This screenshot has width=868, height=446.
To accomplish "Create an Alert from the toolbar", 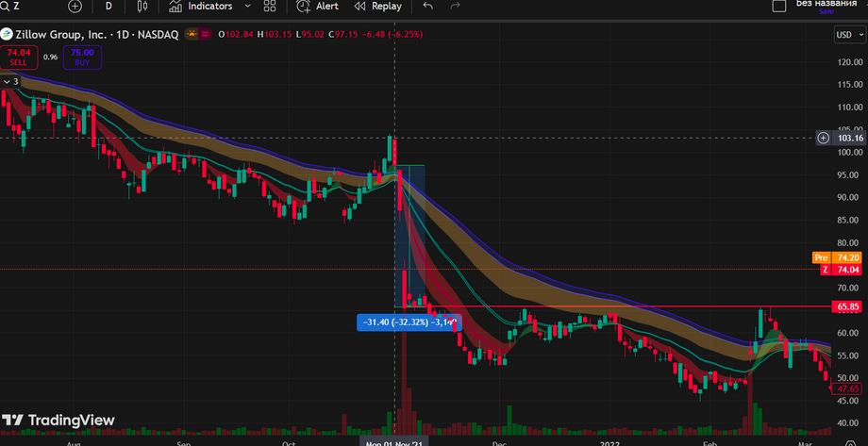I will [318, 6].
